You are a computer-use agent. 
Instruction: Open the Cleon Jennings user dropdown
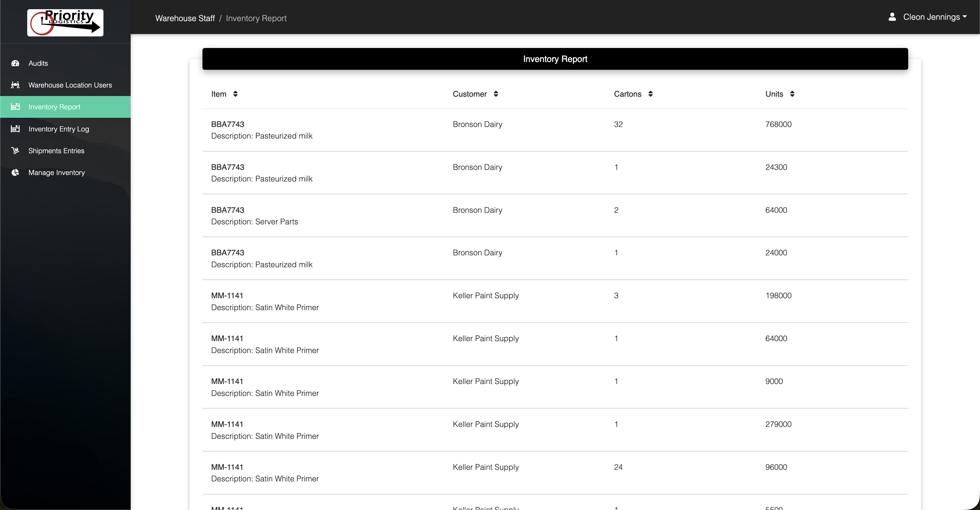tap(934, 17)
